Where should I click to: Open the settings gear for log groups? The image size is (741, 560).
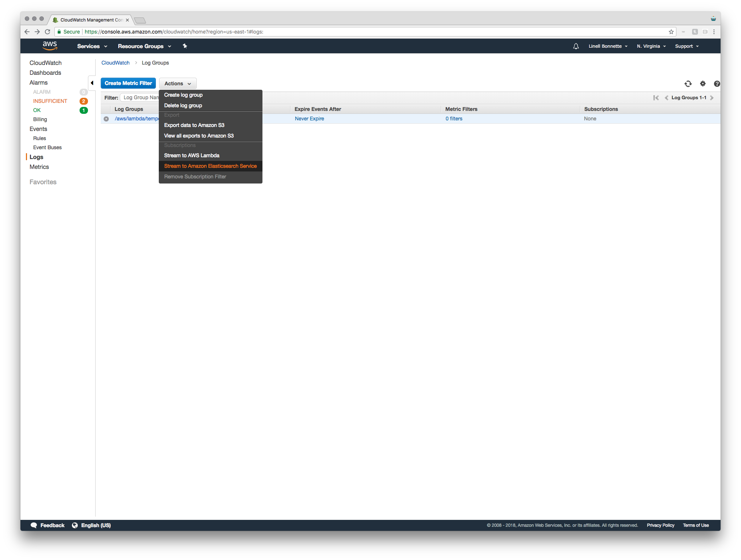(x=703, y=84)
